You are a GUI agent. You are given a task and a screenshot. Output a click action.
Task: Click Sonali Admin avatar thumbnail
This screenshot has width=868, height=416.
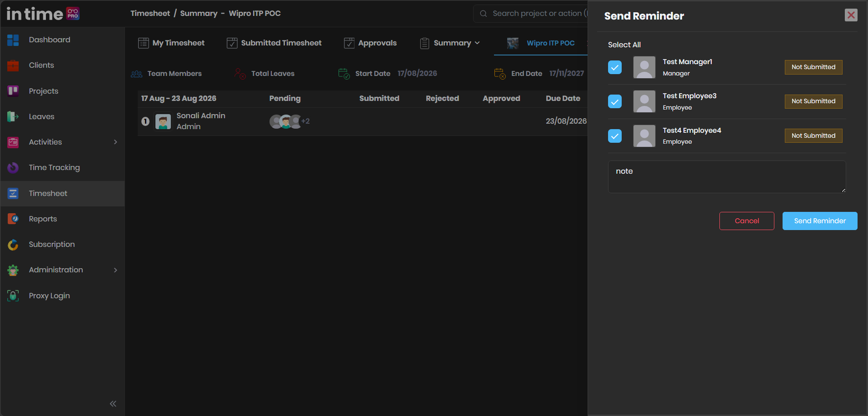coord(163,121)
